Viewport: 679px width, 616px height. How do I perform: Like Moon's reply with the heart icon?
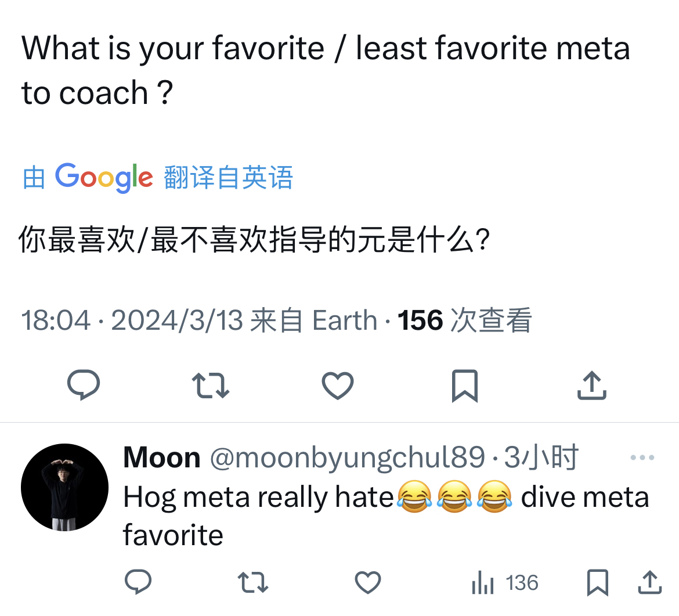pos(368,582)
